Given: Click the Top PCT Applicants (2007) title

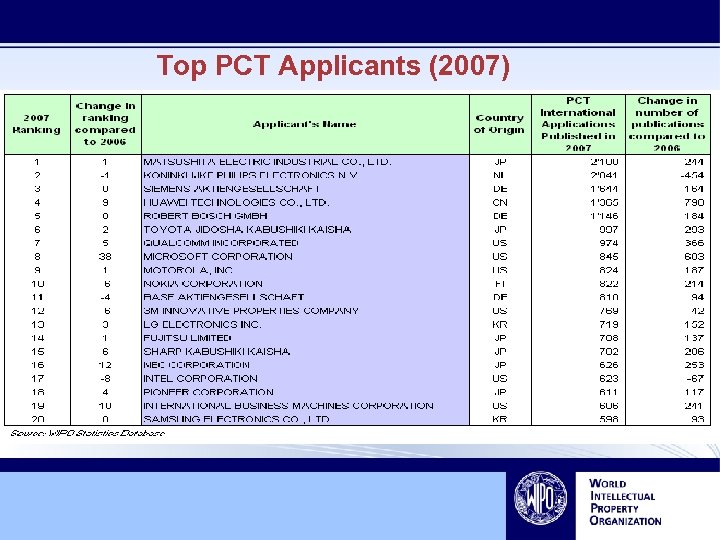Looking at the screenshot, I should [333, 66].
